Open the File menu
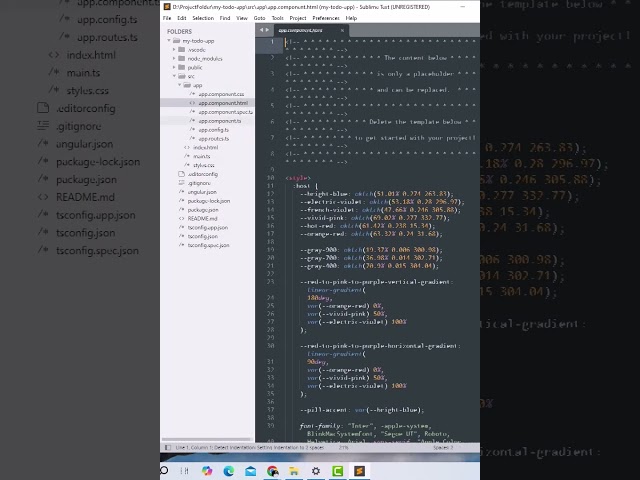 167,18
